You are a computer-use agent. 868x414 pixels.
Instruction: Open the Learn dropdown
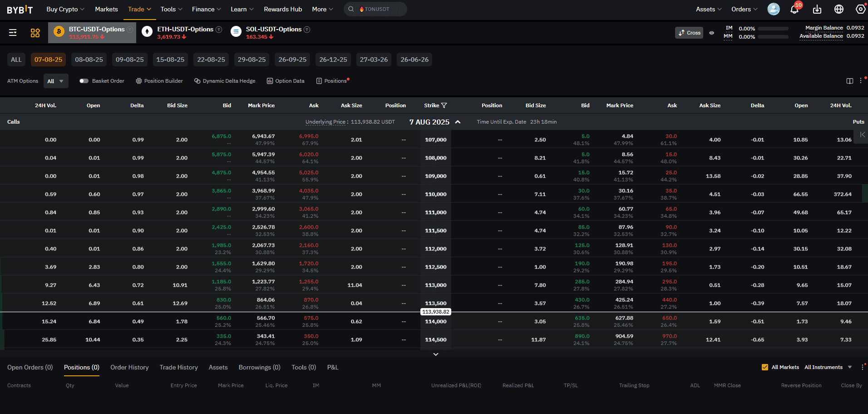(242, 9)
